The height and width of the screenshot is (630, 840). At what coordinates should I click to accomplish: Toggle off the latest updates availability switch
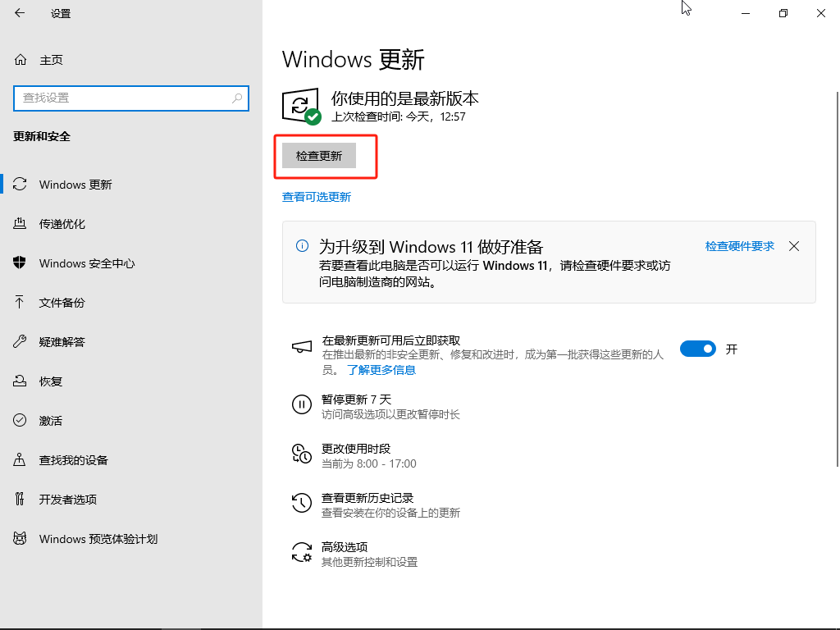(698, 348)
